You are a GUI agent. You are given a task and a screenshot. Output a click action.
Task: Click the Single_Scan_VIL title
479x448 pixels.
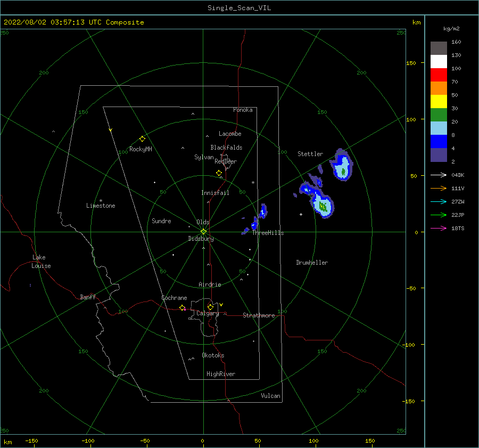pyautogui.click(x=239, y=8)
